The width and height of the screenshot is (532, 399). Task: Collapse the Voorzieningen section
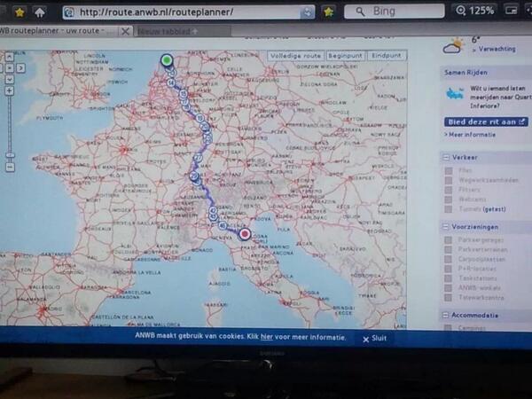[x=445, y=227]
